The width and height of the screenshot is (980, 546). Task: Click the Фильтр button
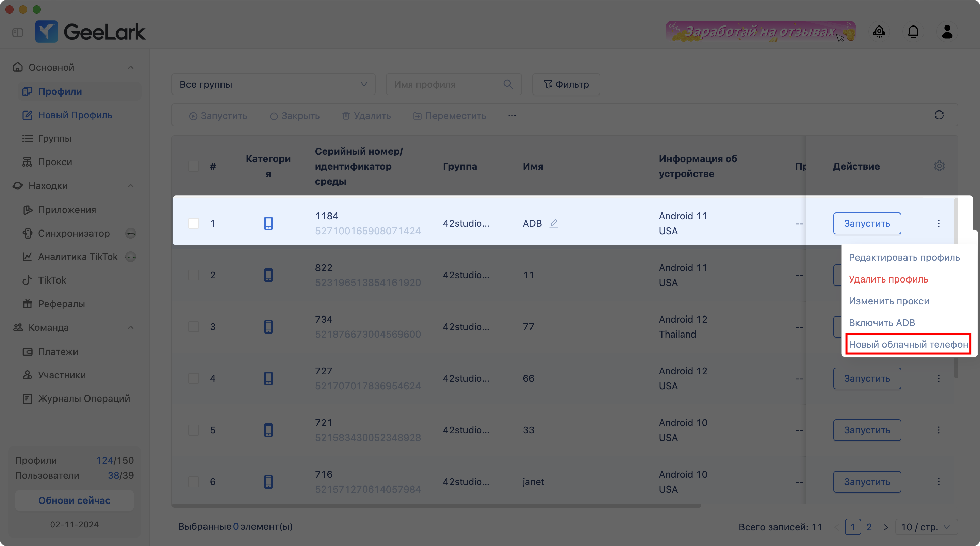(x=566, y=84)
